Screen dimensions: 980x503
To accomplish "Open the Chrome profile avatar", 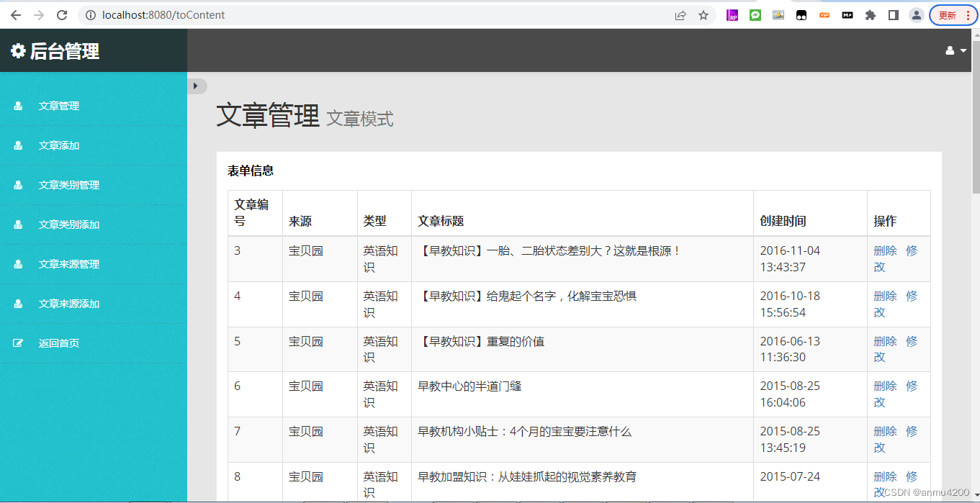I will [x=917, y=15].
